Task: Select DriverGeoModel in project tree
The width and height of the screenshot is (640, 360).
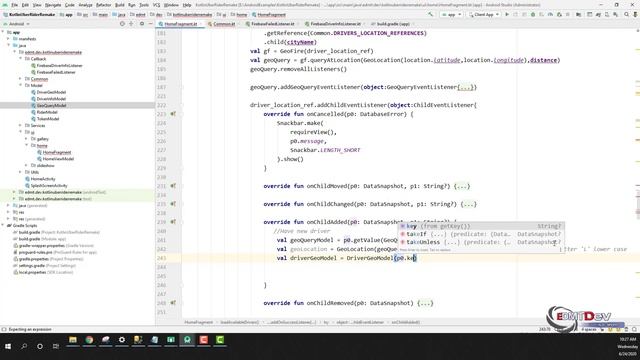Action: point(51,92)
